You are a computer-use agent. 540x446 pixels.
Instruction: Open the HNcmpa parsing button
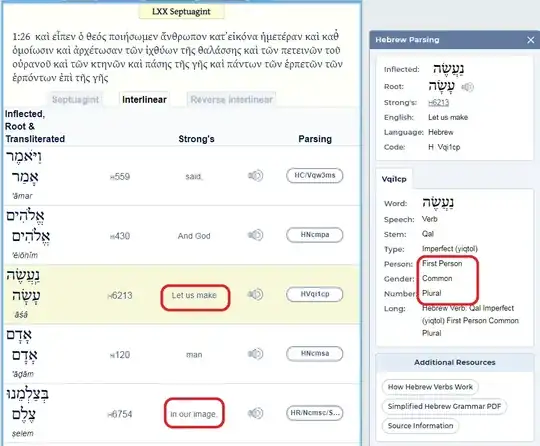tap(314, 235)
